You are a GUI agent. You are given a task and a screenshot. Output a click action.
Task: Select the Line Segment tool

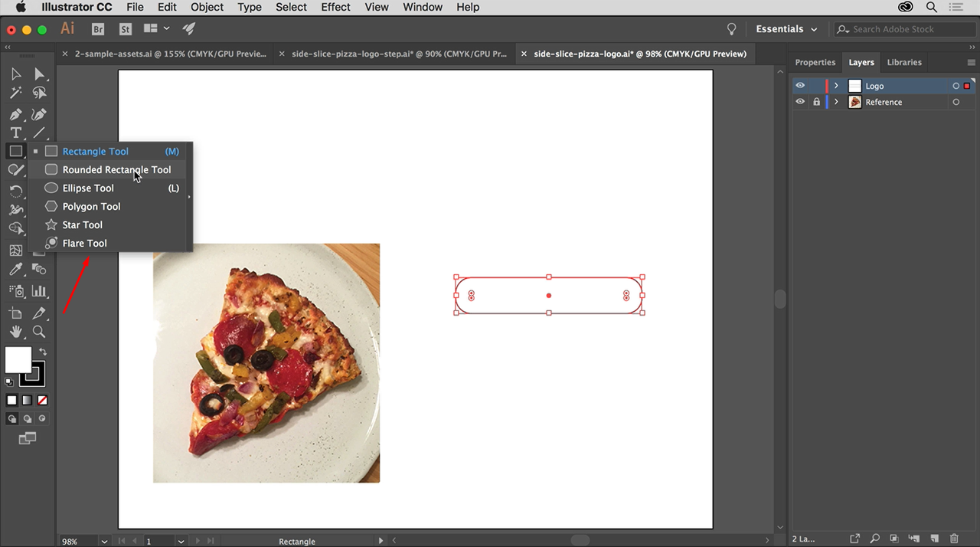click(39, 133)
